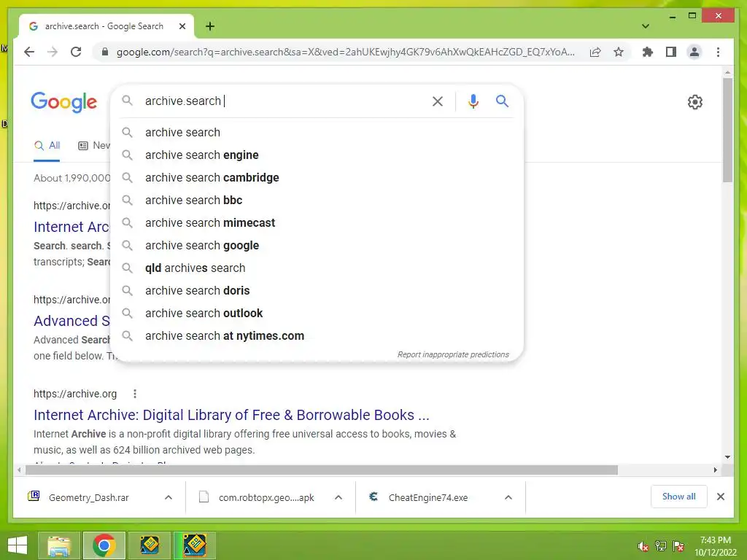Start voice search with microphone

473,101
